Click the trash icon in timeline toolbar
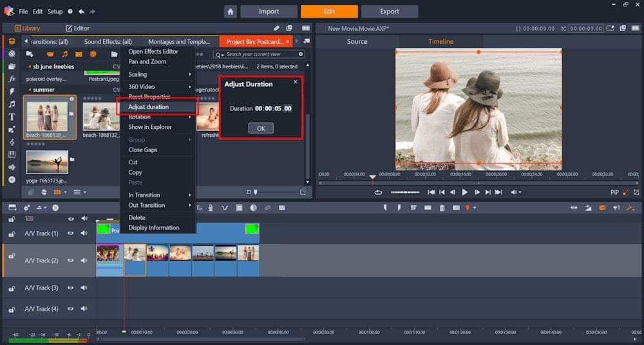 pos(442,208)
